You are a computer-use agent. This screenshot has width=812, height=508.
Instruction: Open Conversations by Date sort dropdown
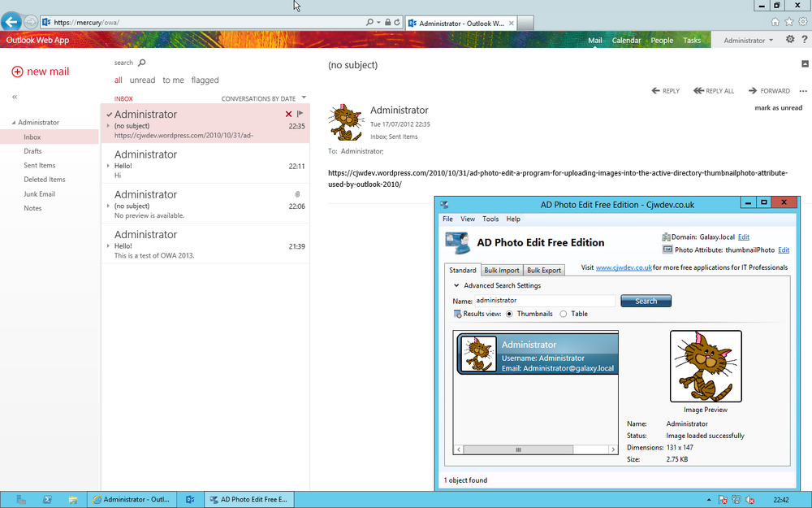coord(304,97)
